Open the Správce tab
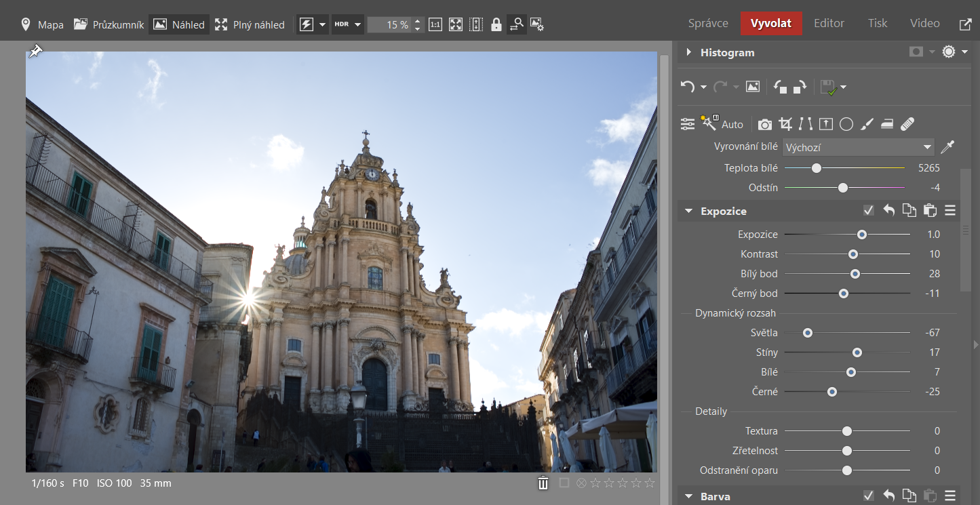This screenshot has height=505, width=980. click(708, 23)
